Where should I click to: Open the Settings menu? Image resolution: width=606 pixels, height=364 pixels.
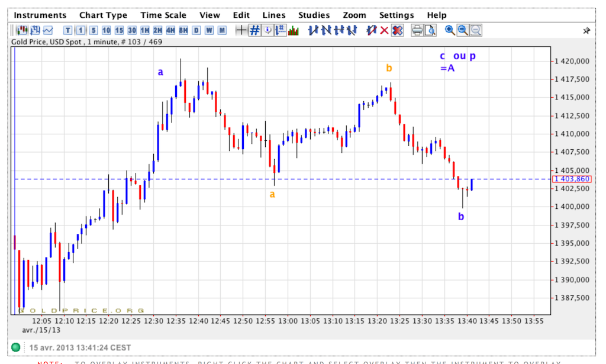(x=397, y=15)
